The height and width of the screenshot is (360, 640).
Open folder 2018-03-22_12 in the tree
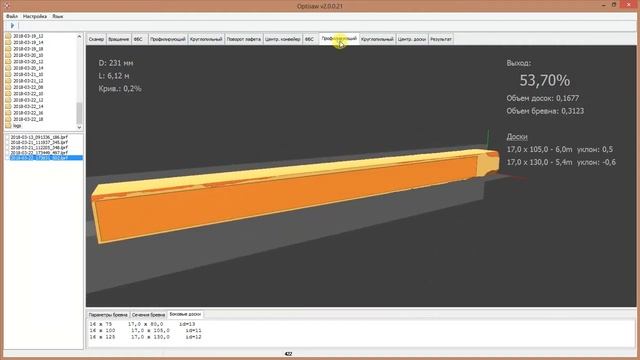point(28,100)
